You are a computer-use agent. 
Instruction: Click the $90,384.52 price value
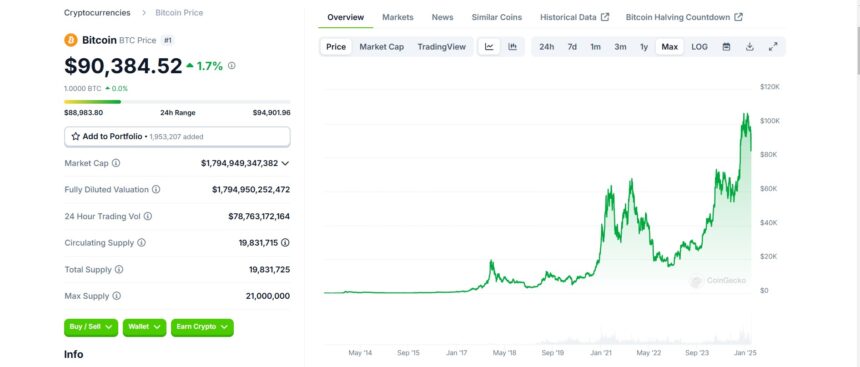click(x=123, y=66)
